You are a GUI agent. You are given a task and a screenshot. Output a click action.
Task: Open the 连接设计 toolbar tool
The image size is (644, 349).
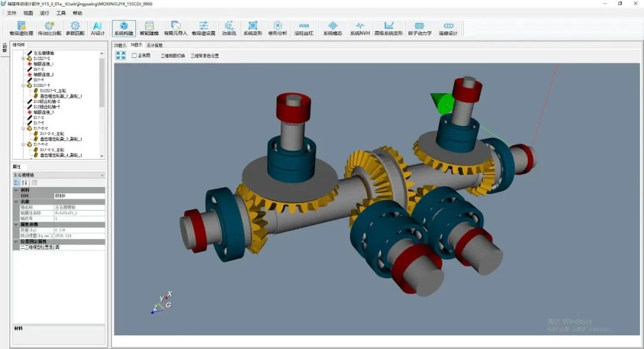point(448,28)
